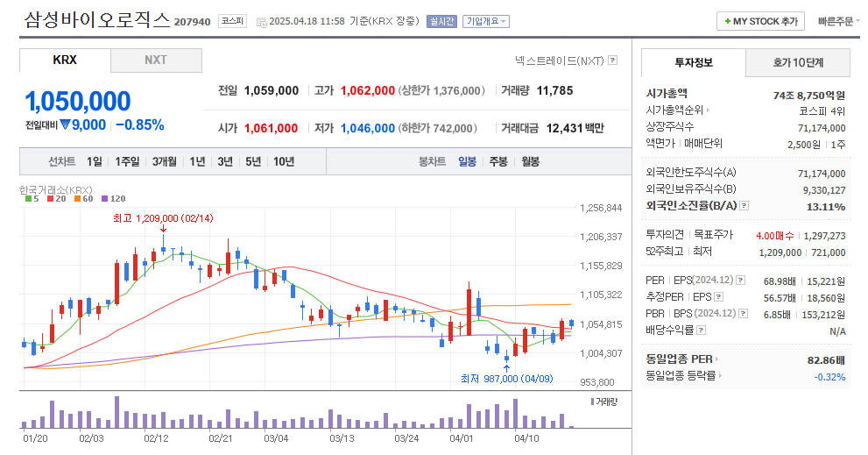Click the high price 1,062,000
This screenshot has width=868, height=455.
pyautogui.click(x=368, y=90)
